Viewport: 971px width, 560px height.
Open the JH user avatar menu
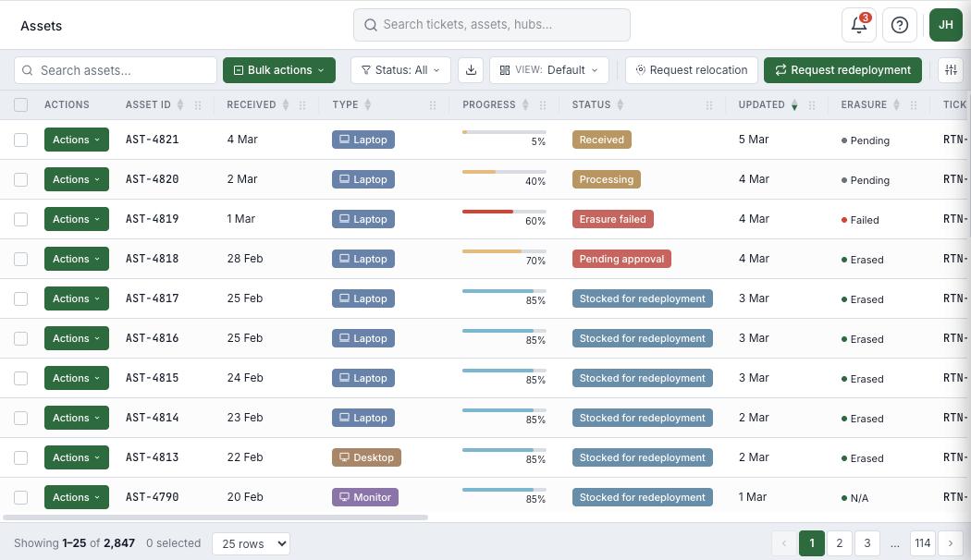(945, 25)
